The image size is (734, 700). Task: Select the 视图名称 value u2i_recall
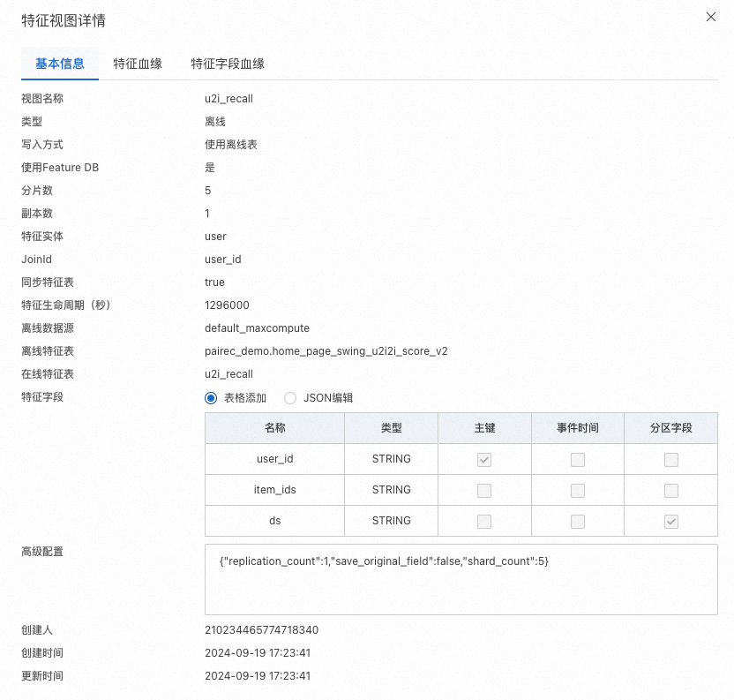[229, 99]
